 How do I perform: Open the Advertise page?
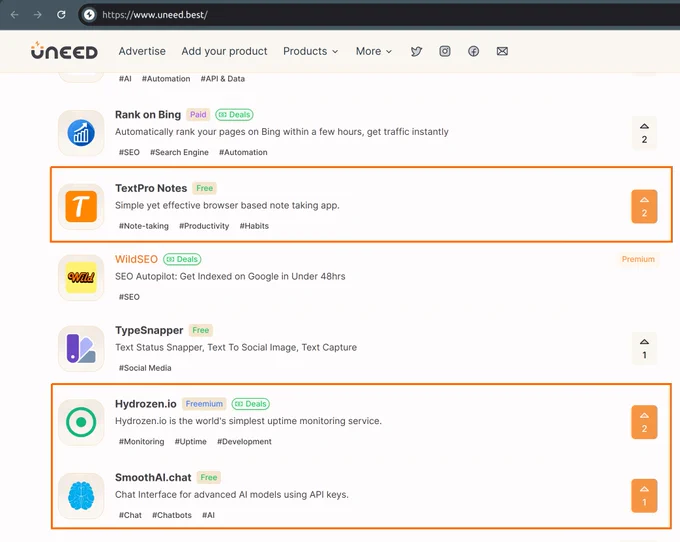tap(142, 51)
